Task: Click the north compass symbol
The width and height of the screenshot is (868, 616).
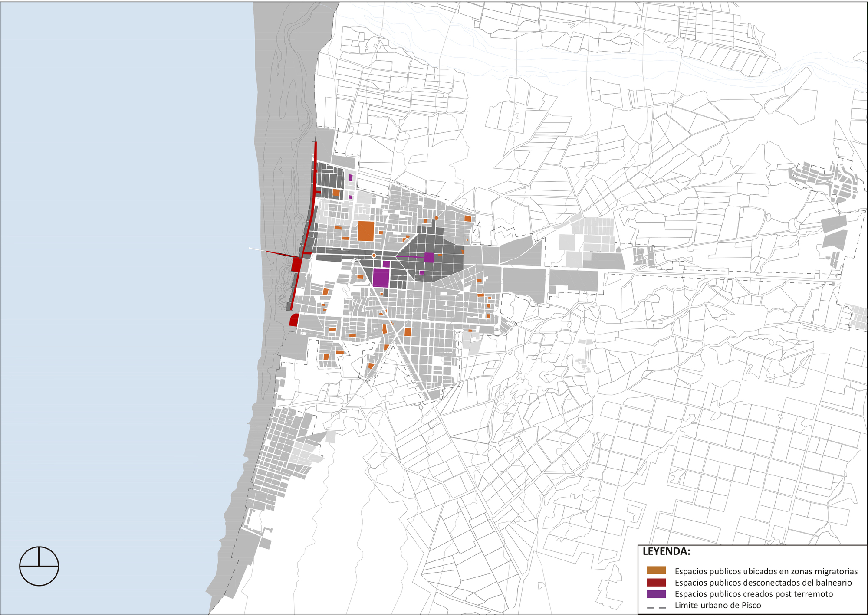Action: (39, 566)
